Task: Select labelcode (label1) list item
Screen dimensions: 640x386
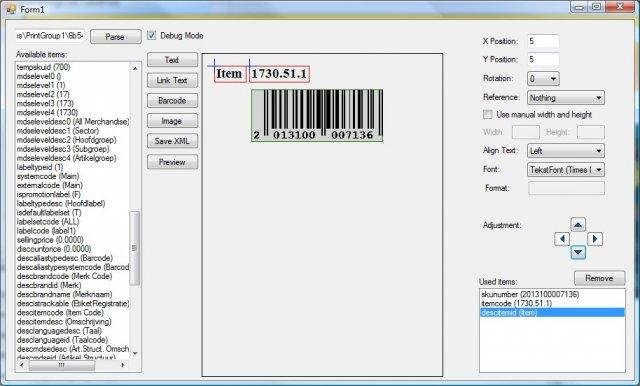Action: coord(73,231)
